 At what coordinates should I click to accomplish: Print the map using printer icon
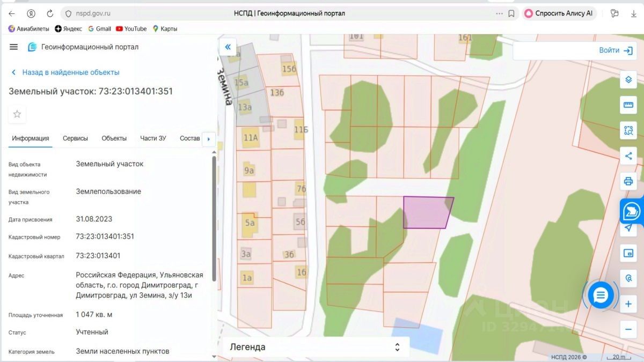point(628,181)
